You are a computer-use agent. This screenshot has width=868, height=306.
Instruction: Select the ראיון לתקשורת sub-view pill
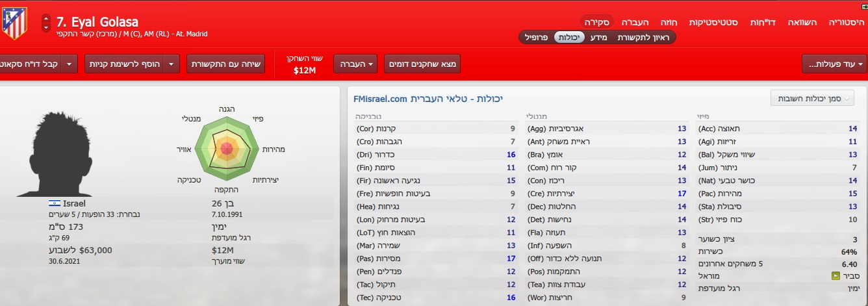[x=643, y=37]
